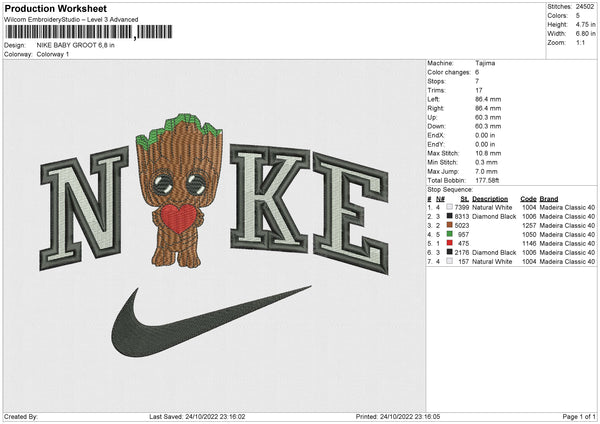Image resolution: width=600 pixels, height=424 pixels.
Task: Select the green swatch beside stitch count 957
Action: coord(450,234)
